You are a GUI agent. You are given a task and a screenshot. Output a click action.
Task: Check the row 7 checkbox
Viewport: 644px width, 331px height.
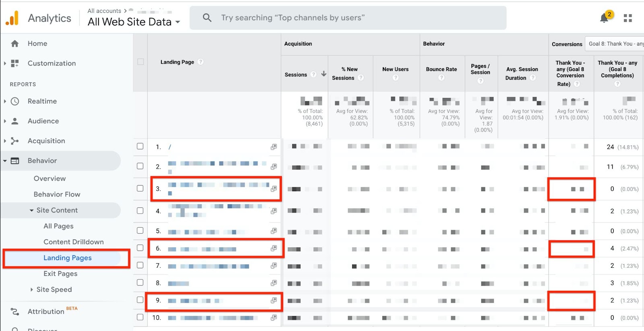140,265
